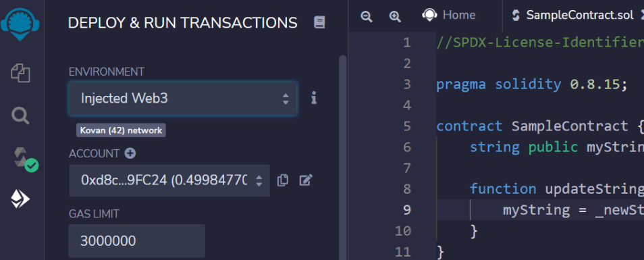Click the gas limit field showing 3000000
Viewport: 644px width, 260px height.
(137, 240)
